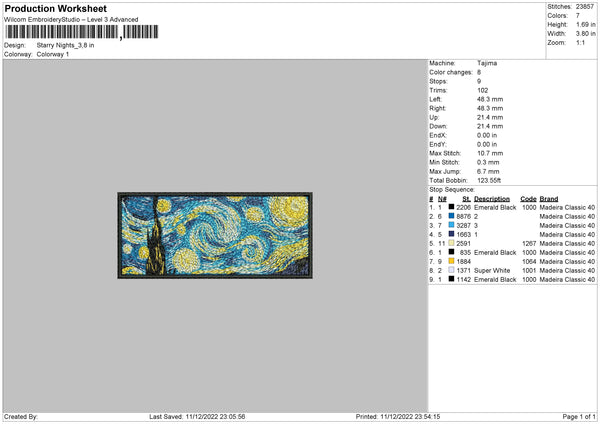
Task: Click the Left value 48.3 mm
Action: [x=490, y=99]
